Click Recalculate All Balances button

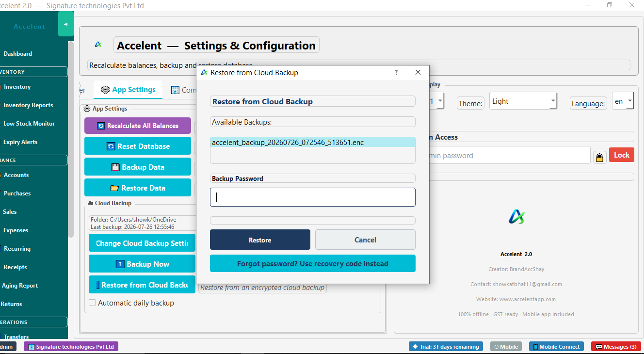pyautogui.click(x=138, y=126)
